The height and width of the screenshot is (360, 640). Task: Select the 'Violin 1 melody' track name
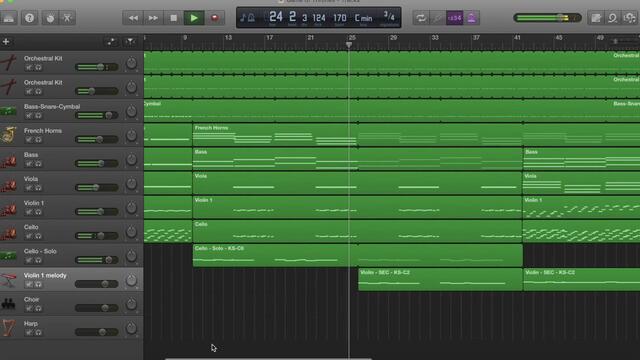(x=45, y=276)
